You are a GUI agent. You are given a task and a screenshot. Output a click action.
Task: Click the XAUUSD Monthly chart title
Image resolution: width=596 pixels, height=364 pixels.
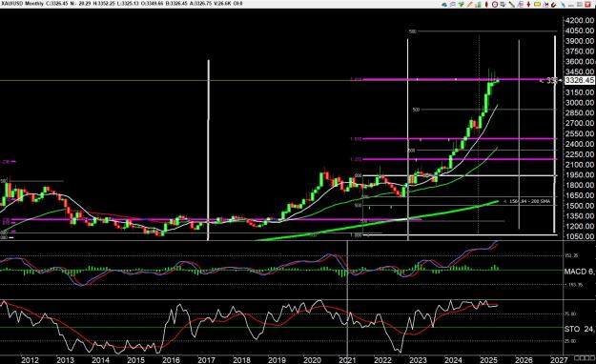pyautogui.click(x=23, y=4)
